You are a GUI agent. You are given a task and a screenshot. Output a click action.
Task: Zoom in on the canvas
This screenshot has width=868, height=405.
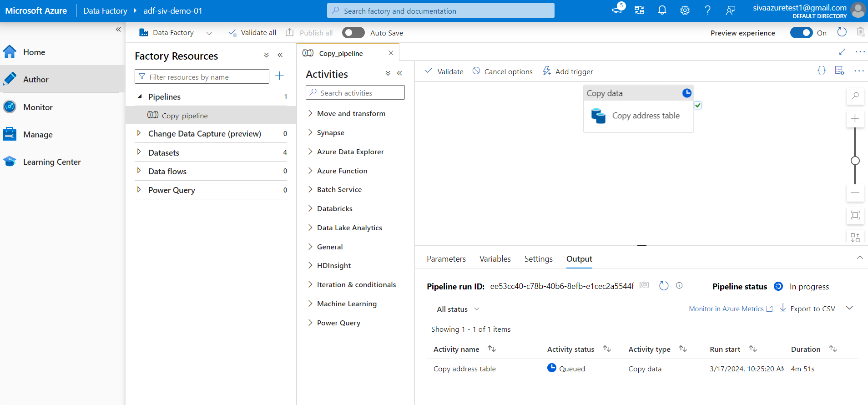[855, 119]
